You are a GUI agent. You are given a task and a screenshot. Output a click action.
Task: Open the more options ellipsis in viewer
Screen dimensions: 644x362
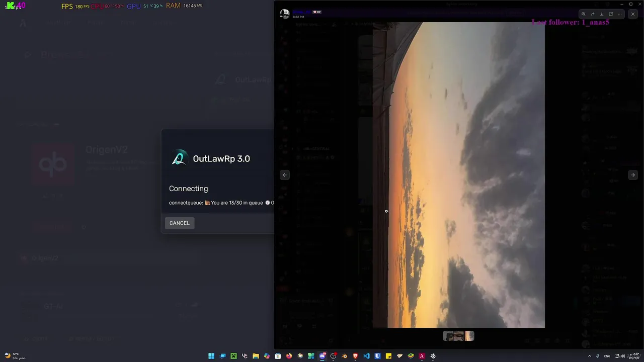point(620,14)
